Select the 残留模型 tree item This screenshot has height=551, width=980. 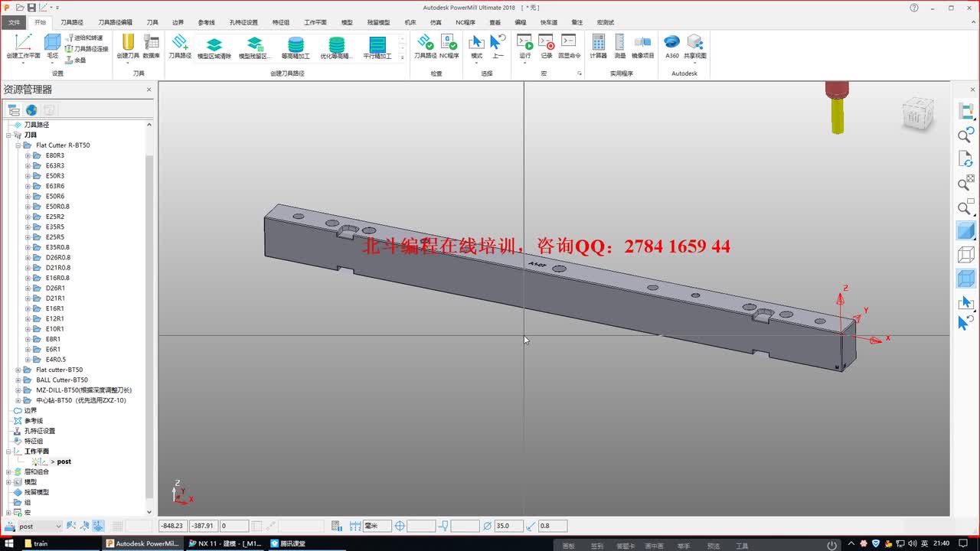pyautogui.click(x=36, y=492)
